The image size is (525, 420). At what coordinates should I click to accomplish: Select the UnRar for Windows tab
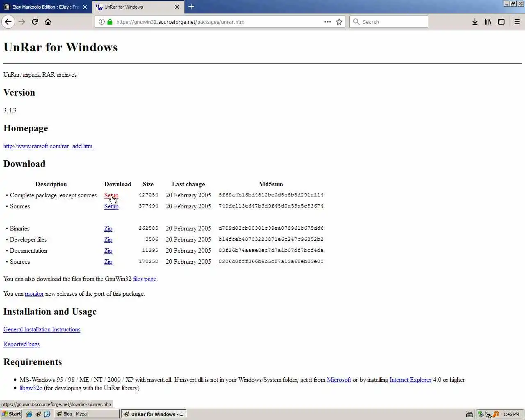tap(137, 7)
